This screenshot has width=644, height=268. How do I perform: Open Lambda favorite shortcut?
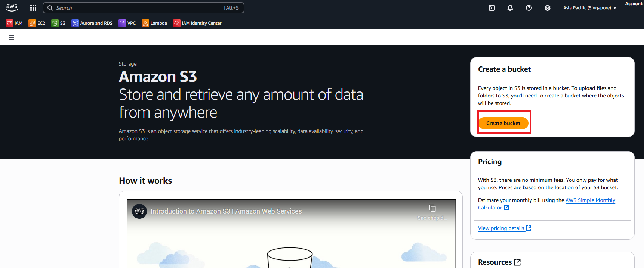[x=154, y=23]
